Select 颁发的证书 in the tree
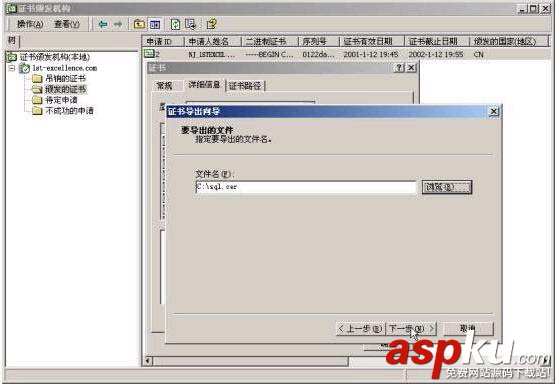 pos(66,89)
